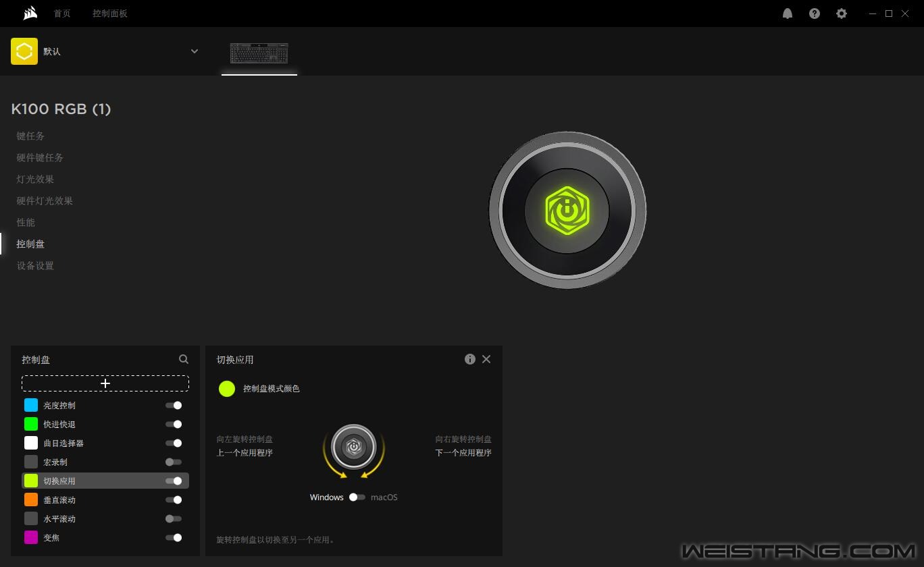Open the help question mark icon

coord(815,13)
